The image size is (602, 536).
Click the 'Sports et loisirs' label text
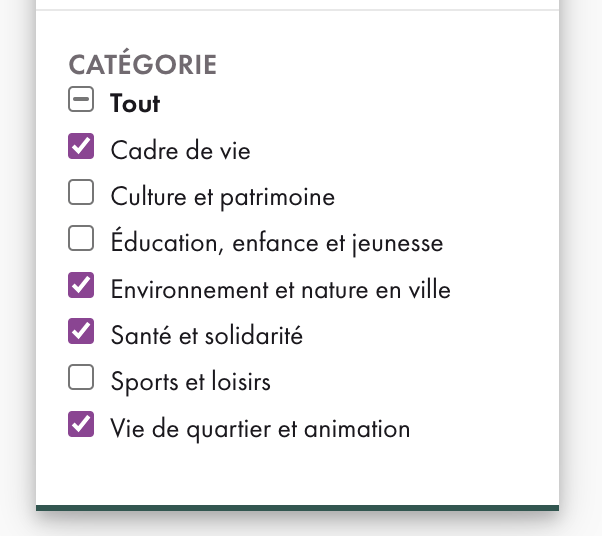coord(191,382)
